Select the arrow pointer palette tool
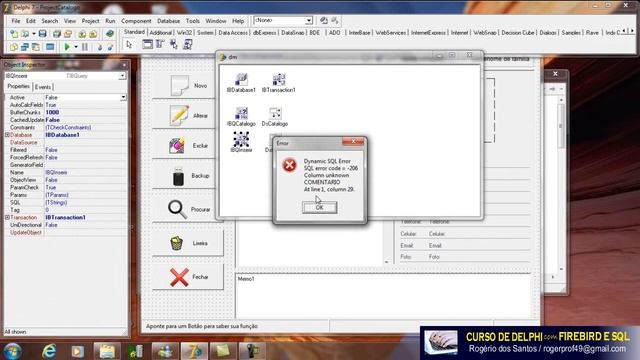 pos(129,44)
